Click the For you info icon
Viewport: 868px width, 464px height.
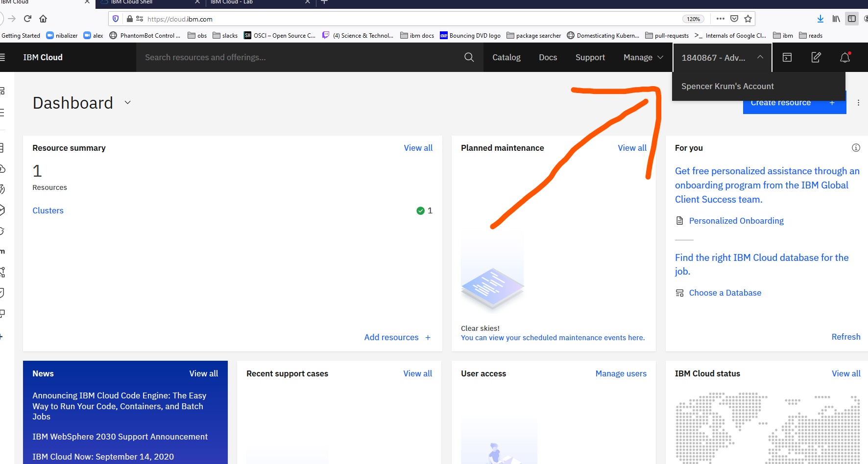click(856, 148)
